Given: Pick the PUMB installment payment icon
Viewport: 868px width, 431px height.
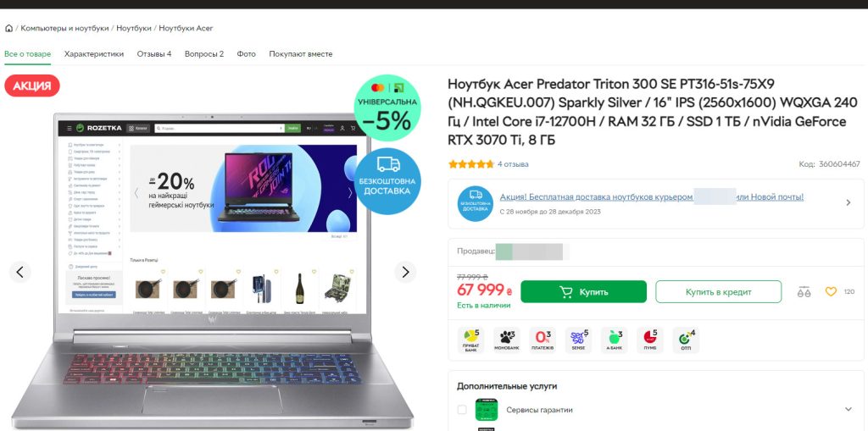Looking at the screenshot, I should [650, 340].
